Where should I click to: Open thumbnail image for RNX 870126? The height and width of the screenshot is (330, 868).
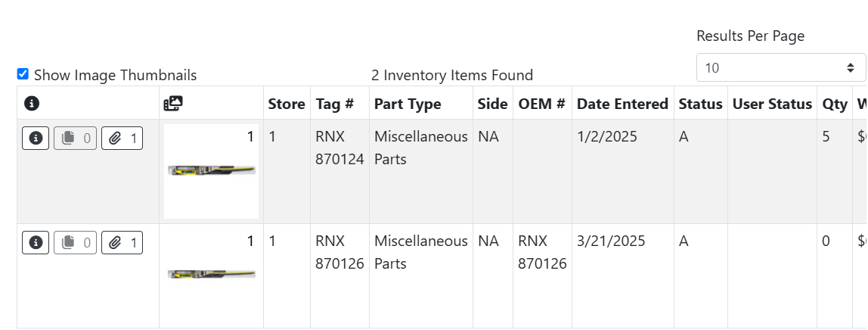click(x=211, y=274)
